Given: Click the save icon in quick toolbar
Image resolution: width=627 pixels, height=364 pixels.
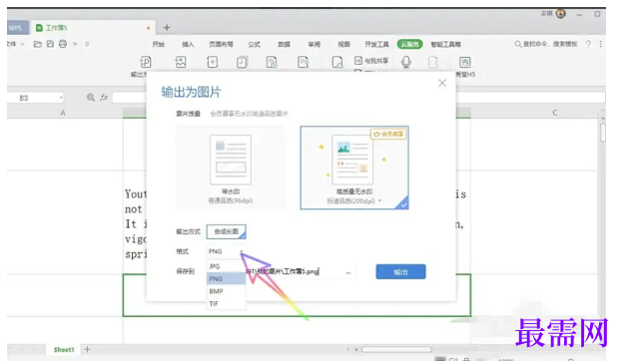Looking at the screenshot, I should point(50,44).
